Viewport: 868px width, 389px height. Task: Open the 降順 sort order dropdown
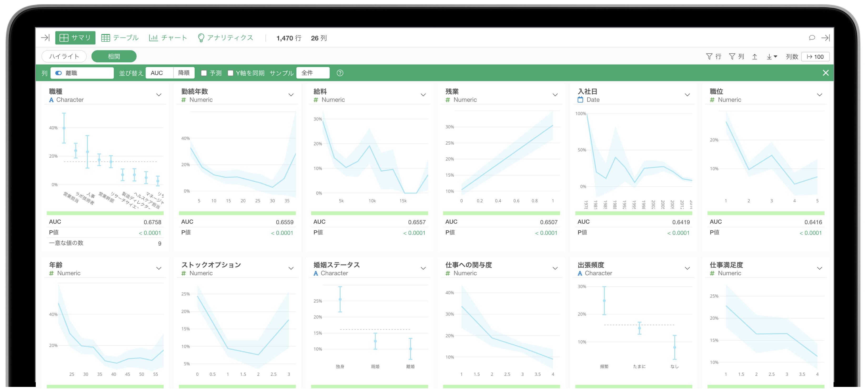coord(184,73)
